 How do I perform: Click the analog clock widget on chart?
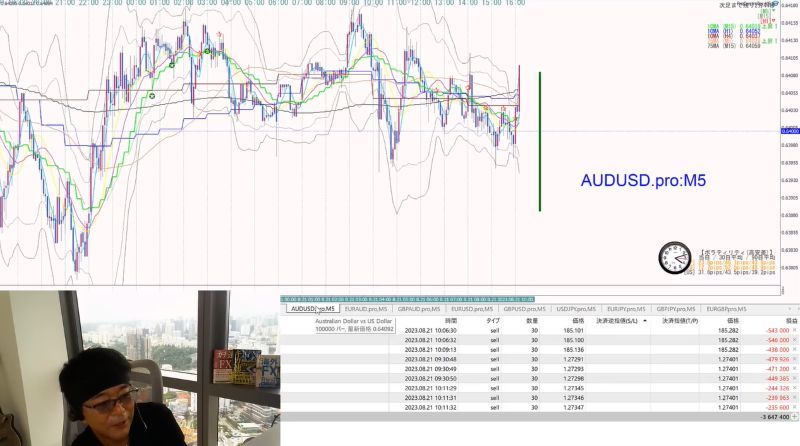pos(674,258)
